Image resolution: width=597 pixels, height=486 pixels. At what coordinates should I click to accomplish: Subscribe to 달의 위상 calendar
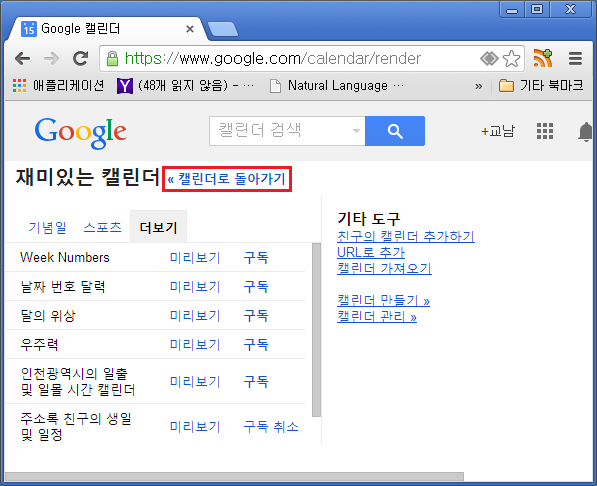pos(256,316)
